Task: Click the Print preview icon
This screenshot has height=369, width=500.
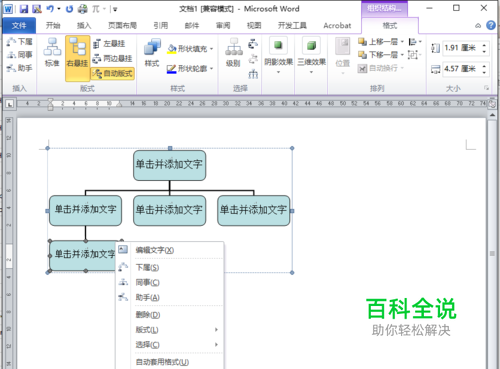Action: click(x=82, y=9)
